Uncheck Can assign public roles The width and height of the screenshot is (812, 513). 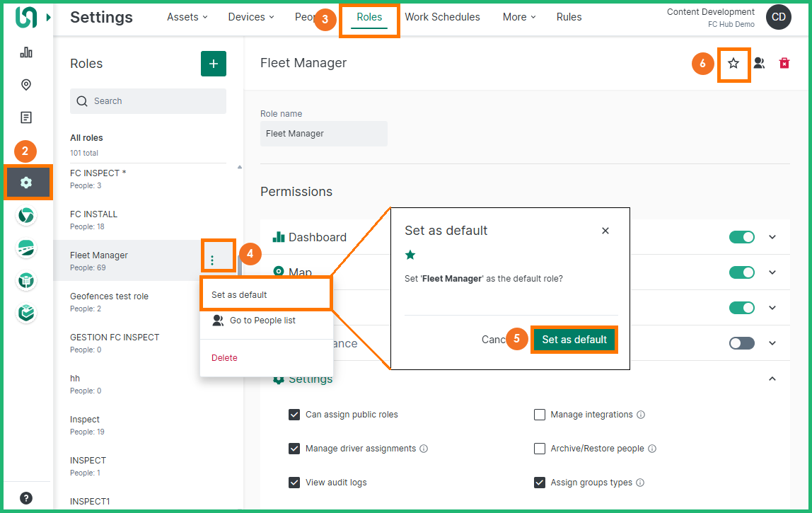tap(294, 415)
